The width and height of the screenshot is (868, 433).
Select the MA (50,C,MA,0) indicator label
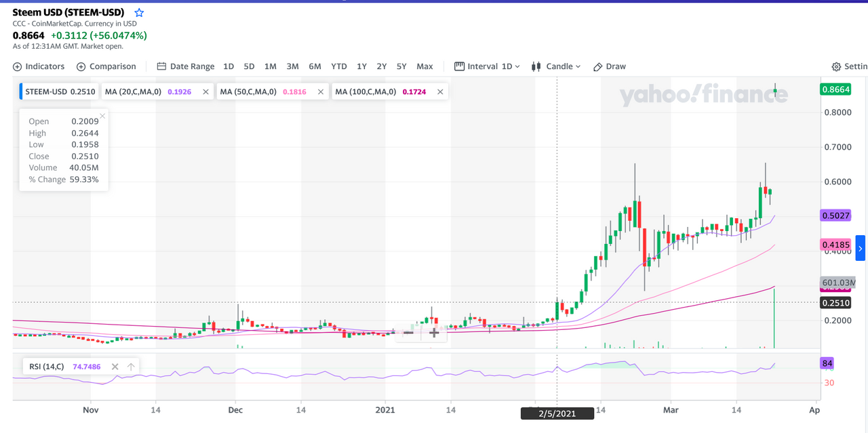[x=248, y=91]
